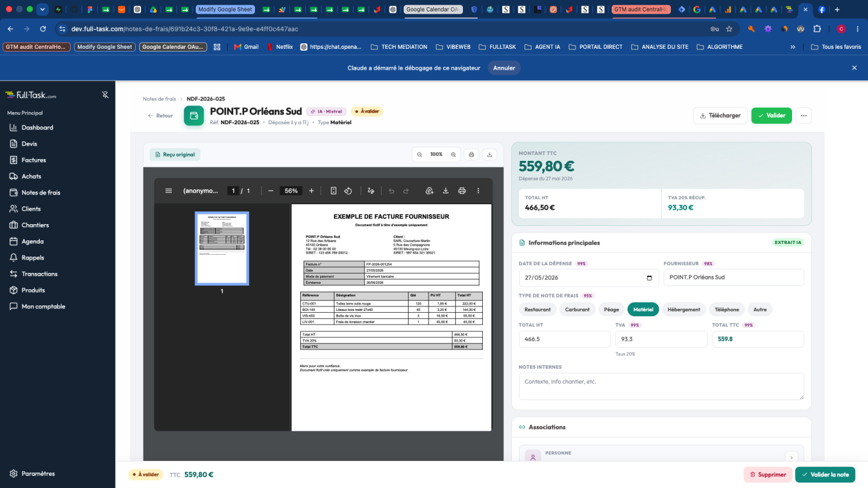The height and width of the screenshot is (488, 868).
Task: Bookmark this page with star icon
Action: coord(729,29)
